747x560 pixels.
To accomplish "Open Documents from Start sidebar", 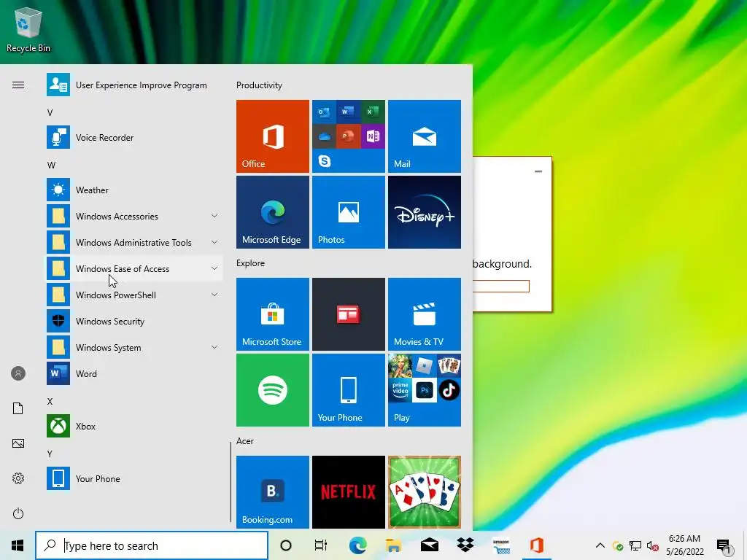I will pos(18,408).
